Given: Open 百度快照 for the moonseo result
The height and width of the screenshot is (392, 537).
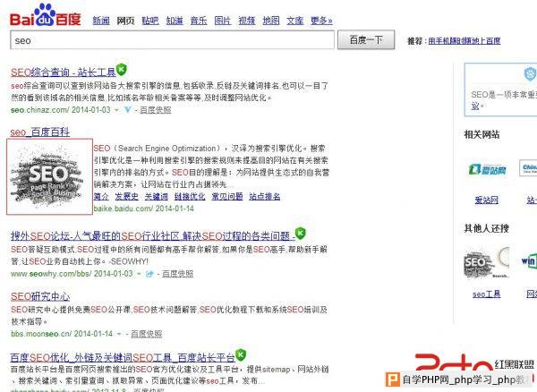Looking at the screenshot, I should [147, 334].
